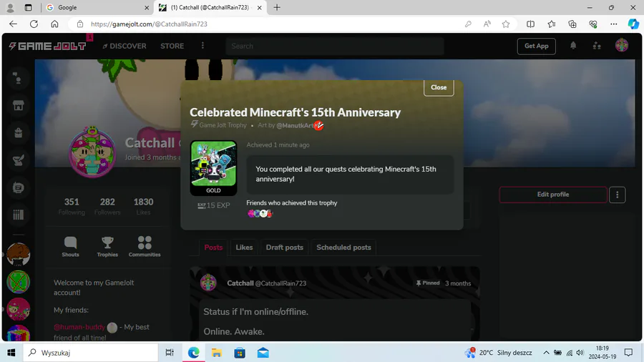Open Microsoft Store from taskbar
Viewport: 644px width, 362px height.
[x=240, y=353]
